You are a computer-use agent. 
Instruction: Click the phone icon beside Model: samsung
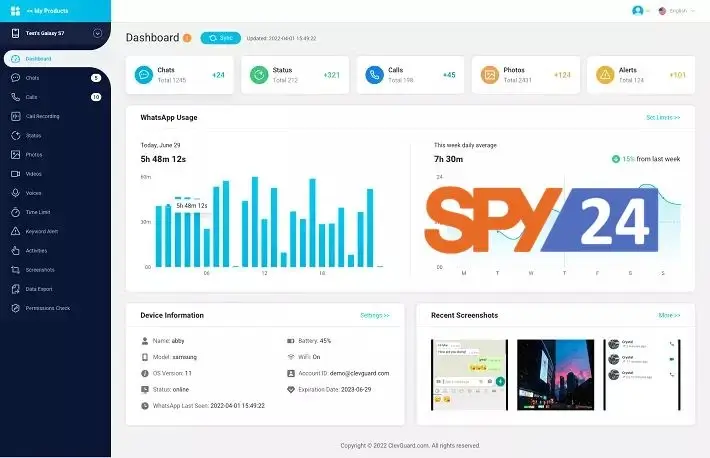(x=145, y=357)
